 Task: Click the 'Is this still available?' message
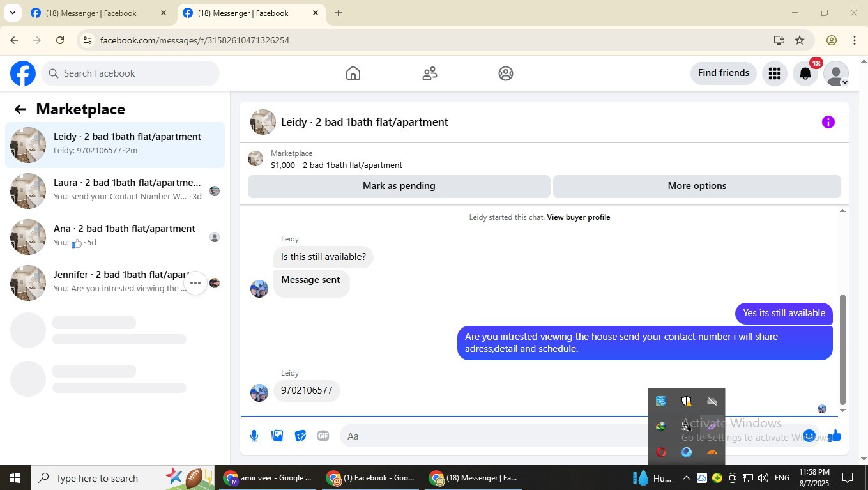click(323, 257)
